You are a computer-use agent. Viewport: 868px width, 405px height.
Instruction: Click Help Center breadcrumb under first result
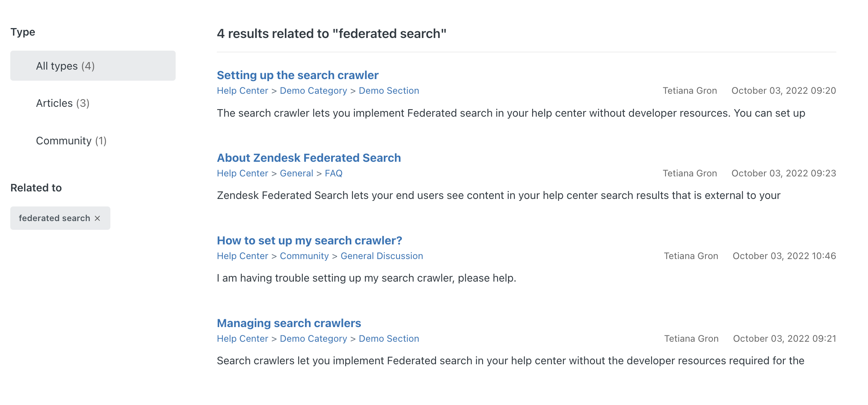point(242,91)
